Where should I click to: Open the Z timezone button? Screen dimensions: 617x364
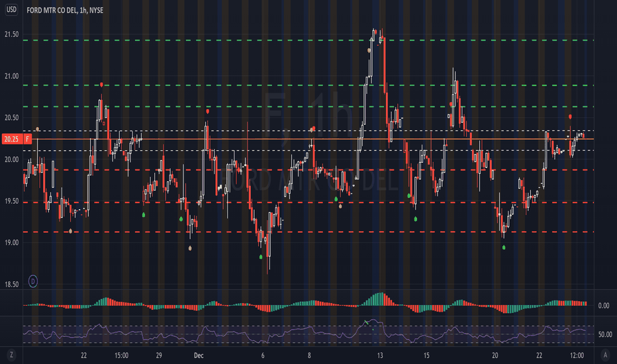pyautogui.click(x=11, y=355)
